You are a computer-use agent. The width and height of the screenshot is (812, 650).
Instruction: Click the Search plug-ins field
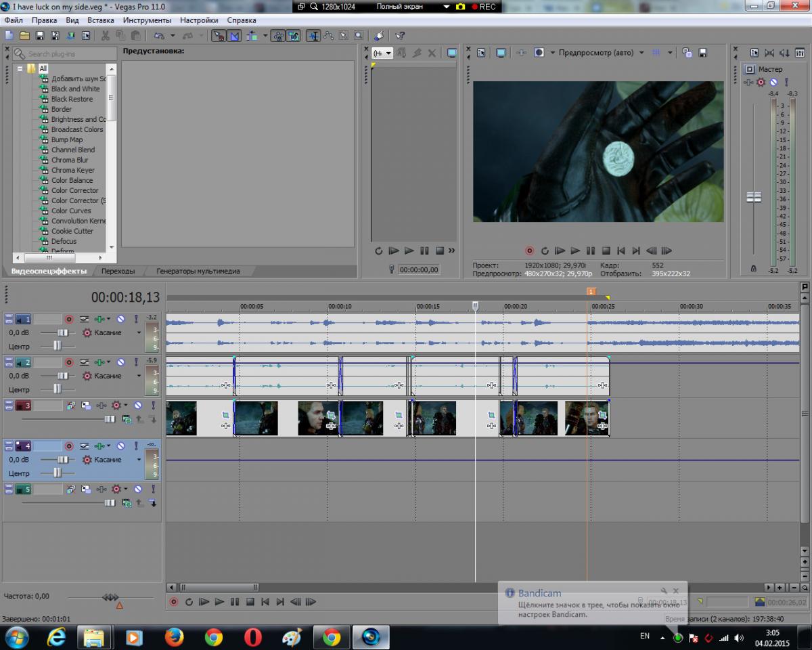click(64, 53)
